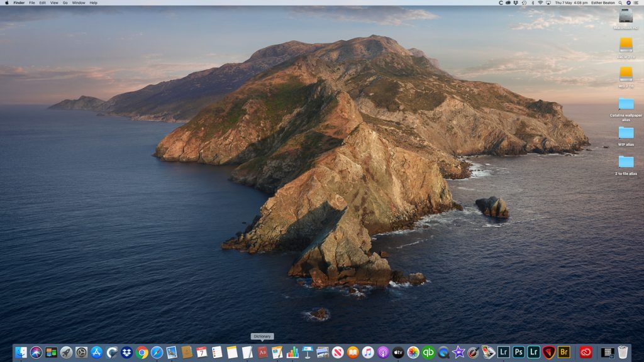The width and height of the screenshot is (644, 362).
Task: Open Adobe Creative Cloud in the Dock
Action: 586,353
